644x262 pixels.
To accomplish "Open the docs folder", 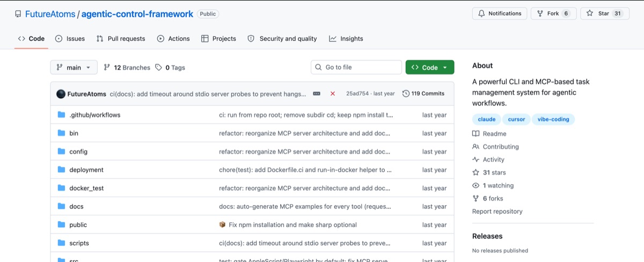I will [x=76, y=206].
